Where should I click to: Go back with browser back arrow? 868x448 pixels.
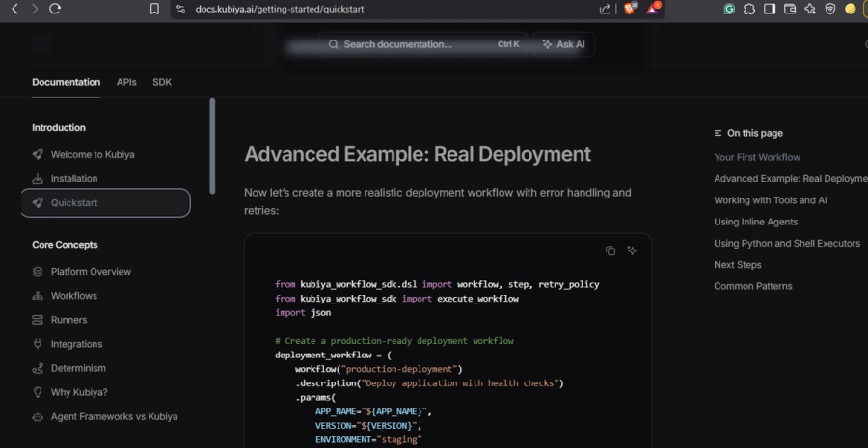coord(14,9)
